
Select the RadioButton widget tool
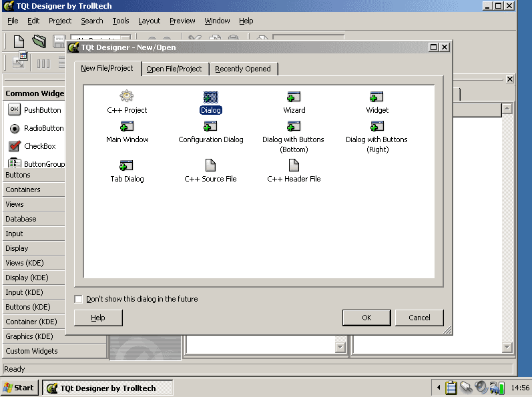click(x=35, y=128)
